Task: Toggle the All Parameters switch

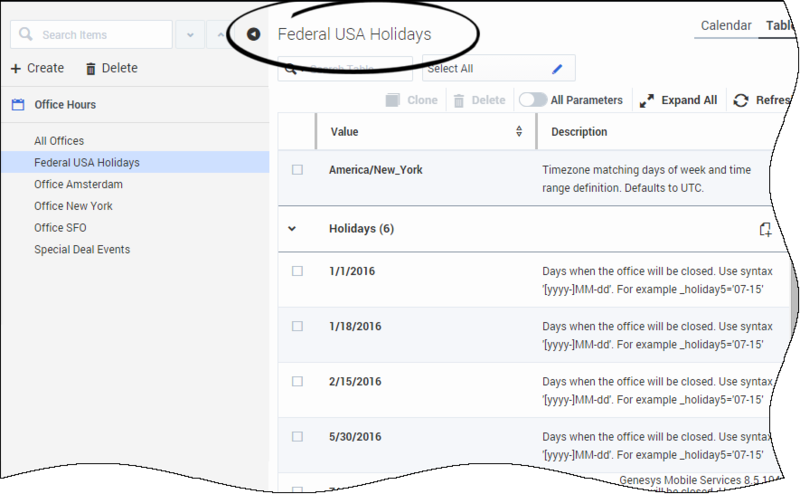Action: pyautogui.click(x=532, y=100)
